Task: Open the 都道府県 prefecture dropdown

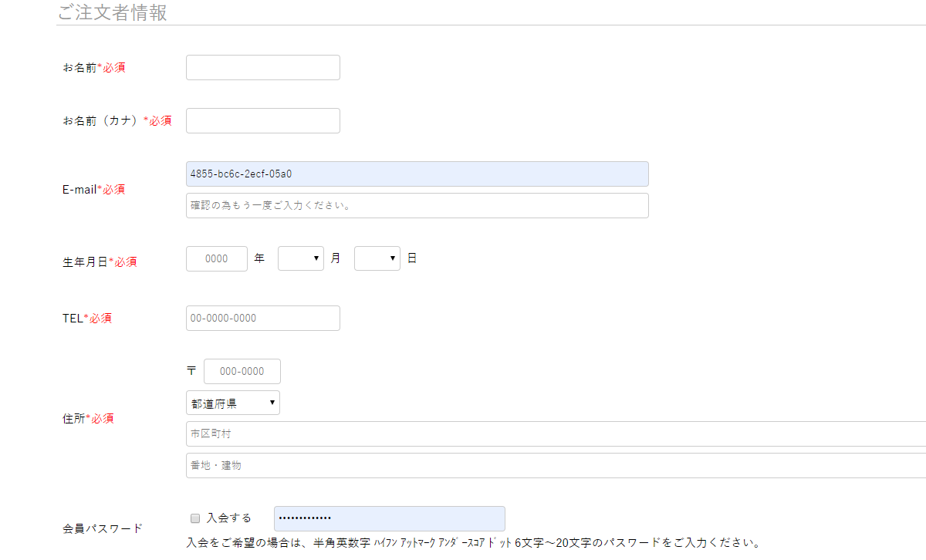Action: 232,402
